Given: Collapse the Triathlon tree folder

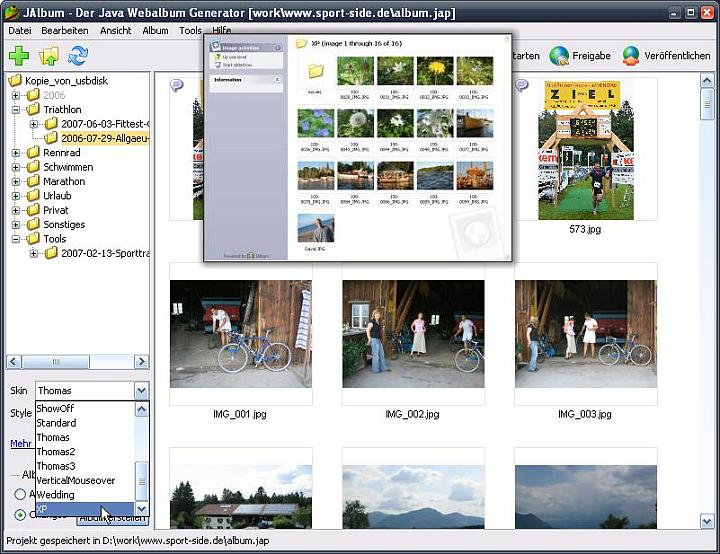Looking at the screenshot, I should [x=16, y=110].
